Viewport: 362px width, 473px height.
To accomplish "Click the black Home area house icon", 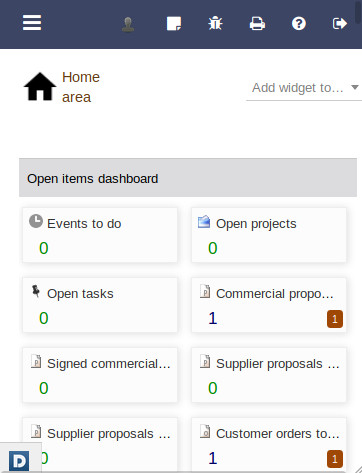I will (40, 86).
